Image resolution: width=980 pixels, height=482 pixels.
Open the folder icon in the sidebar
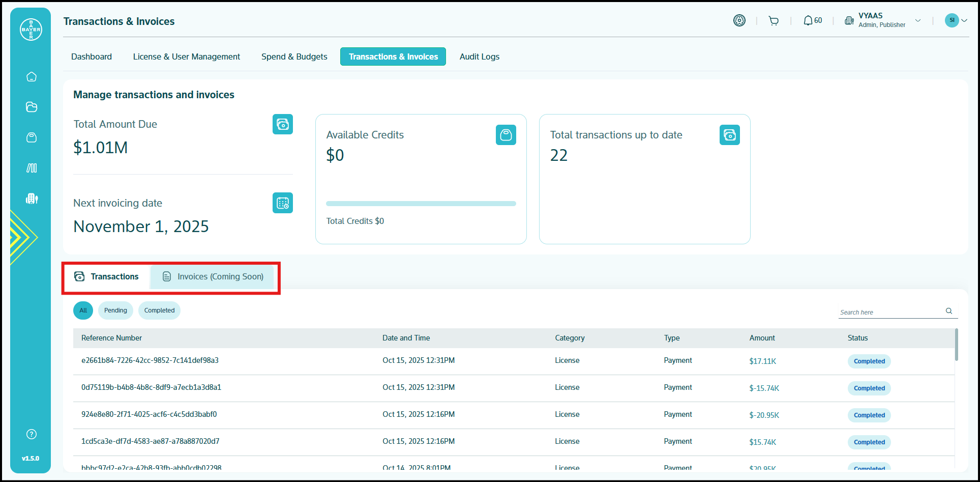click(32, 107)
